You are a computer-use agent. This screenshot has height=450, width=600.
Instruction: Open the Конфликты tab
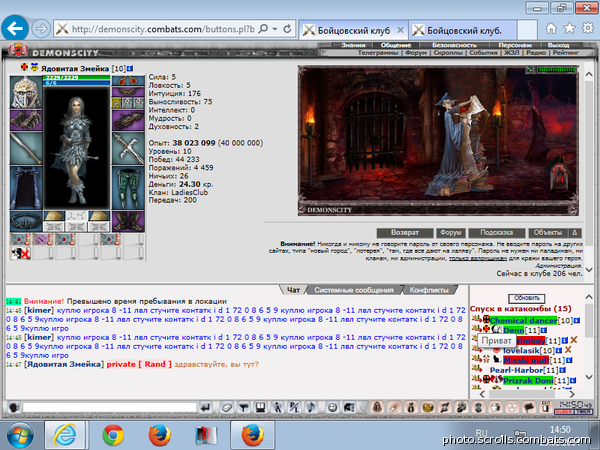[x=429, y=290]
